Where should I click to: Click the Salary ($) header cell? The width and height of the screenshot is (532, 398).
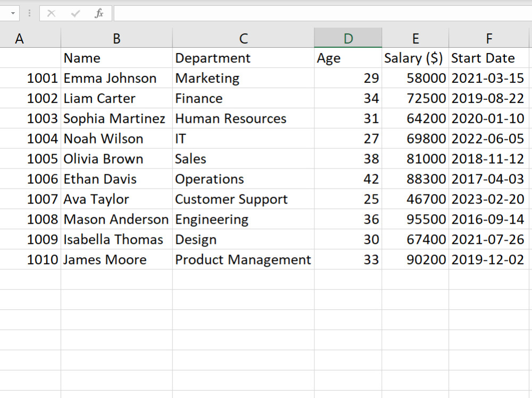click(x=415, y=58)
